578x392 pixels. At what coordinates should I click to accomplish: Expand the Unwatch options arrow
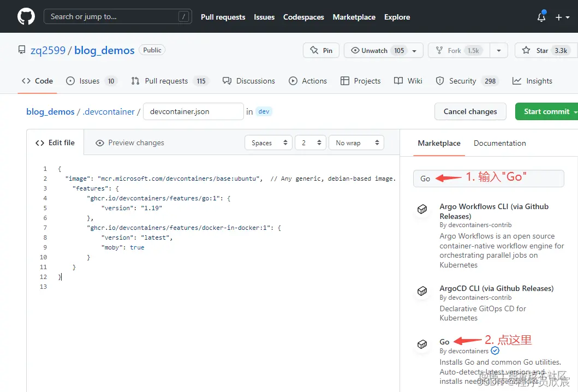[414, 51]
